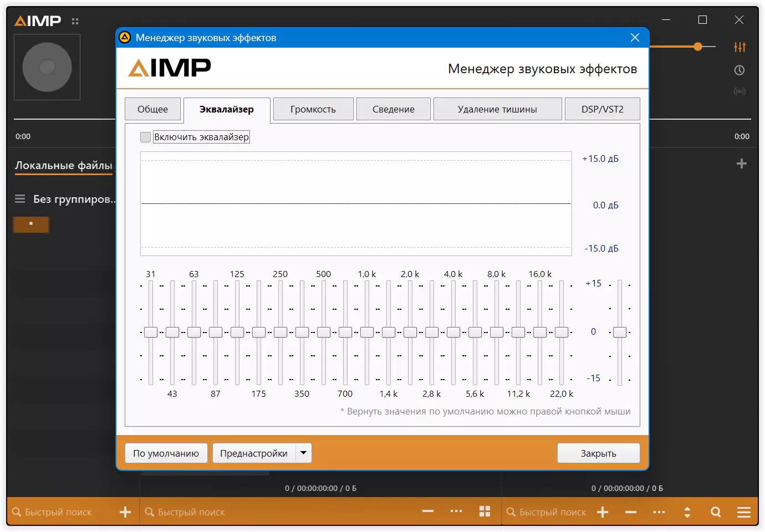Enable the 'Включить эквалайзер' checkbox
The width and height of the screenshot is (765, 532).
[x=146, y=137]
